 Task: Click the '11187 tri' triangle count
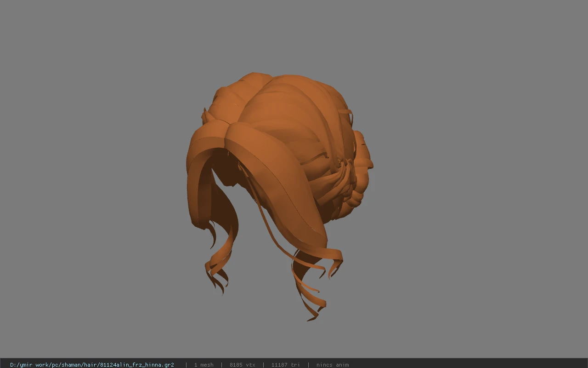(285, 365)
